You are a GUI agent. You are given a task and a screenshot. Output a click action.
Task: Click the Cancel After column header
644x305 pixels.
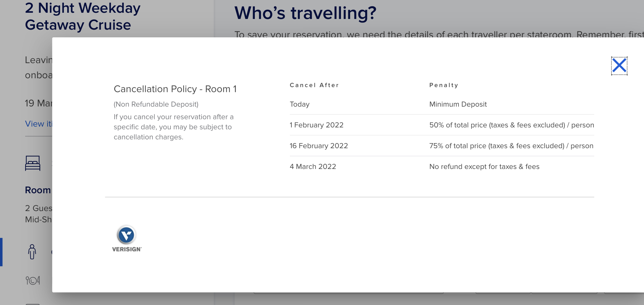(x=314, y=85)
